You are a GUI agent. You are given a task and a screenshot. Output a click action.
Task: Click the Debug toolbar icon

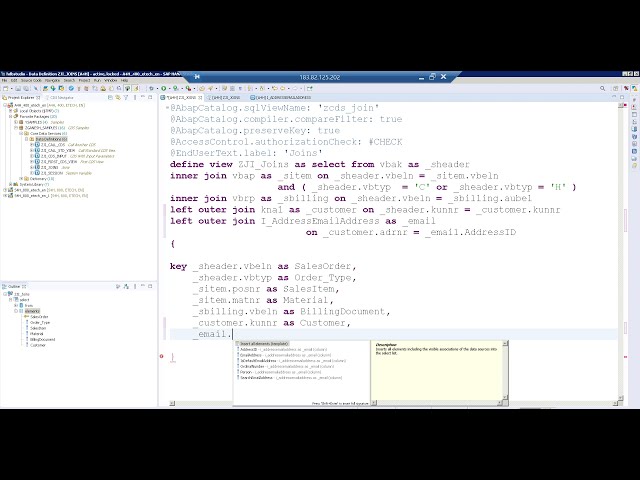(x=151, y=89)
